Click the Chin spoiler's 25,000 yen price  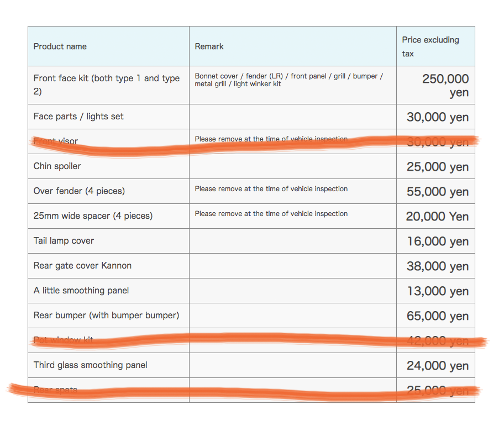pyautogui.click(x=437, y=167)
